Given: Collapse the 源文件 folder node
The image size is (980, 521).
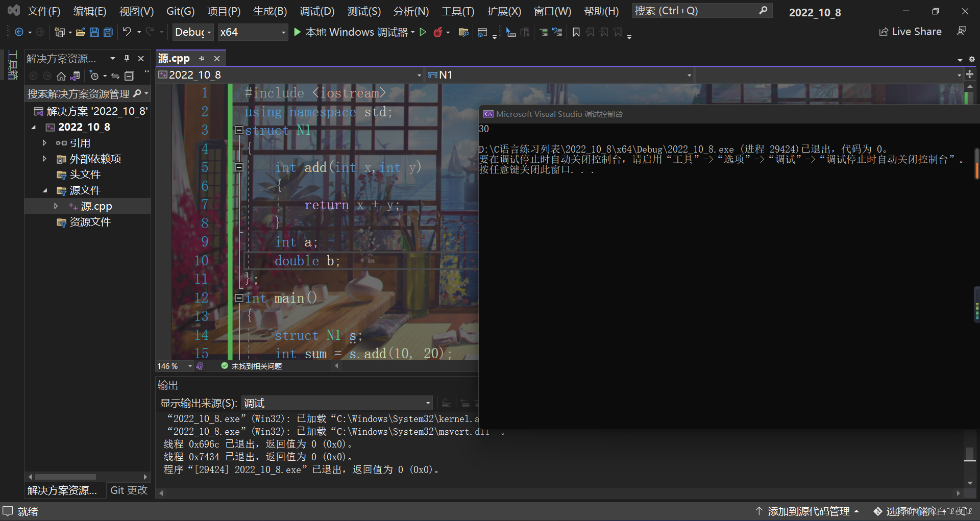Looking at the screenshot, I should pos(44,190).
